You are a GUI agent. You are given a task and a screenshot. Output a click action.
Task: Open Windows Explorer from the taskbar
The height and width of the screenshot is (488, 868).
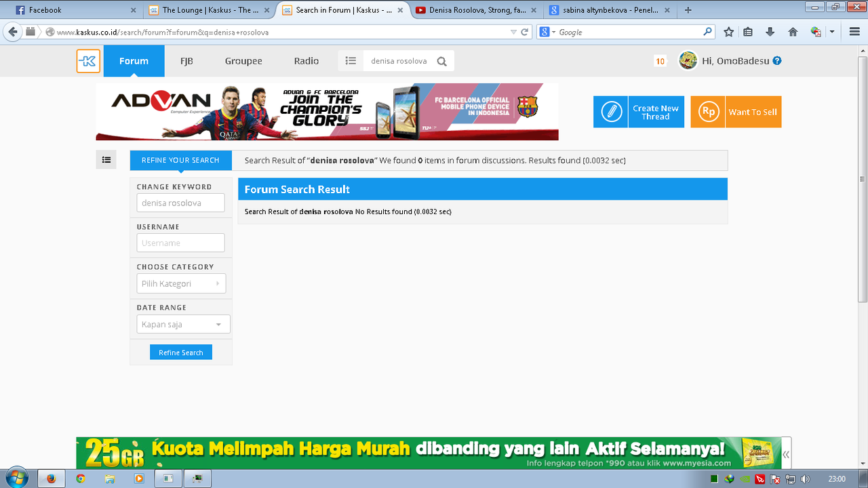(110, 479)
